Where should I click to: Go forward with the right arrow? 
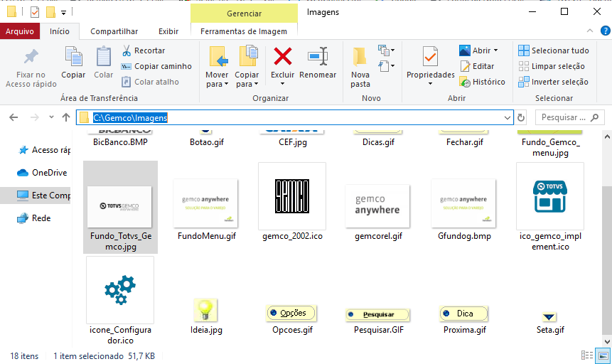(35, 117)
